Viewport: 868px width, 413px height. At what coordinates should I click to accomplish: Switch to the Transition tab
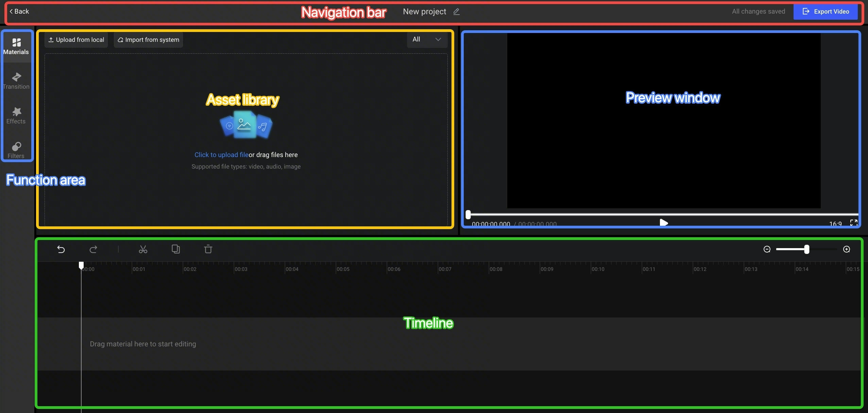pyautogui.click(x=16, y=81)
